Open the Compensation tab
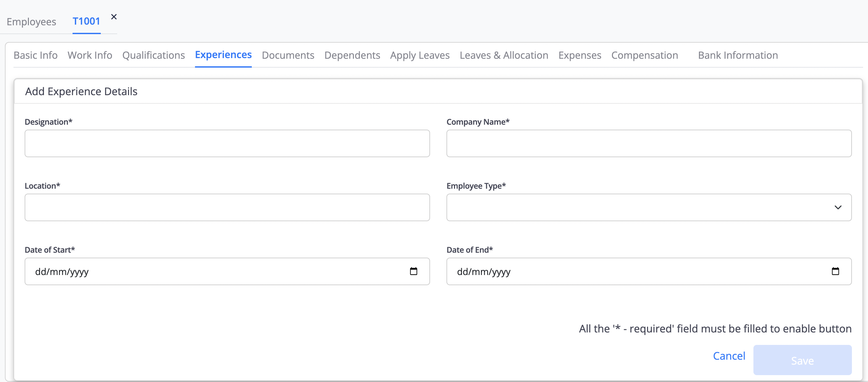The height and width of the screenshot is (382, 868). 644,55
